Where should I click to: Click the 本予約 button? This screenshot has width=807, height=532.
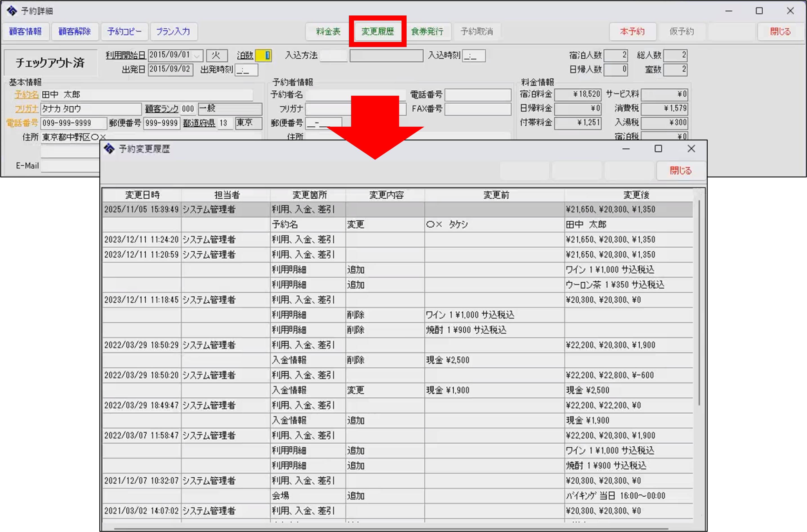pyautogui.click(x=632, y=32)
